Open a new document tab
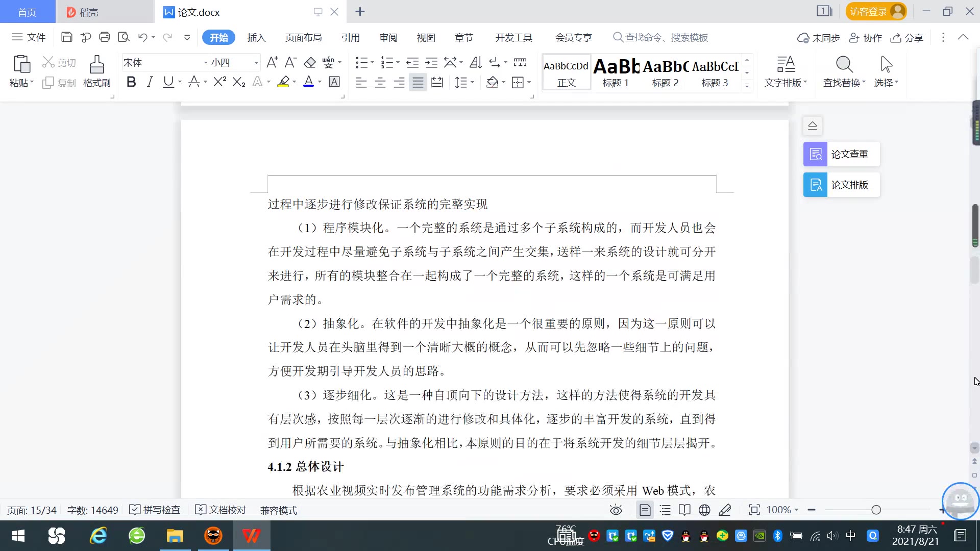 pos(360,11)
